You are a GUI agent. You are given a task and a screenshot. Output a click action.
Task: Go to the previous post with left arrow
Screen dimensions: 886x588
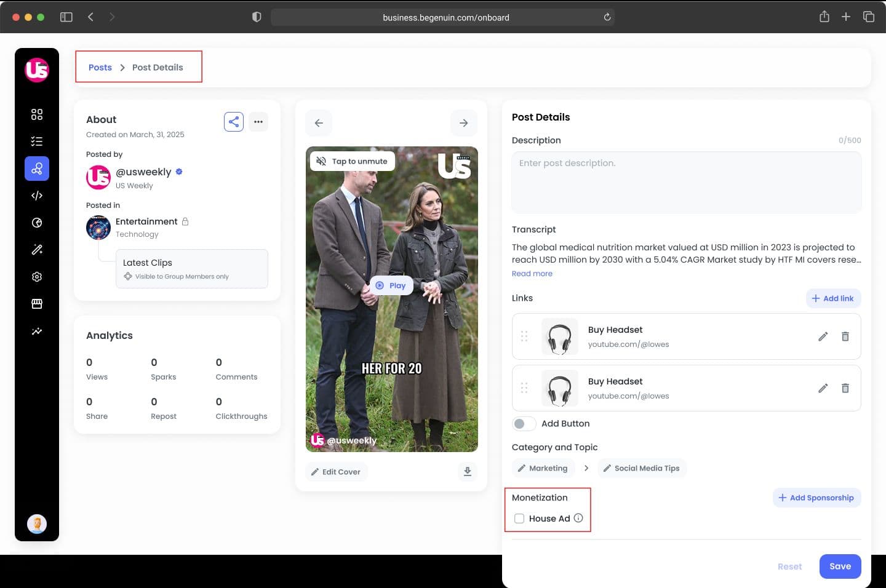(319, 123)
